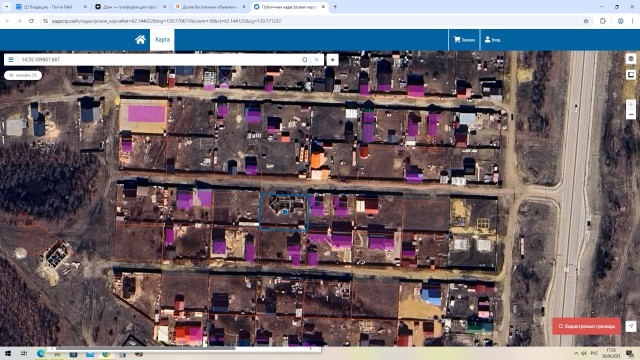This screenshot has height=360, width=640.
Task: Open site information icon in address bar
Action: (x=45, y=21)
